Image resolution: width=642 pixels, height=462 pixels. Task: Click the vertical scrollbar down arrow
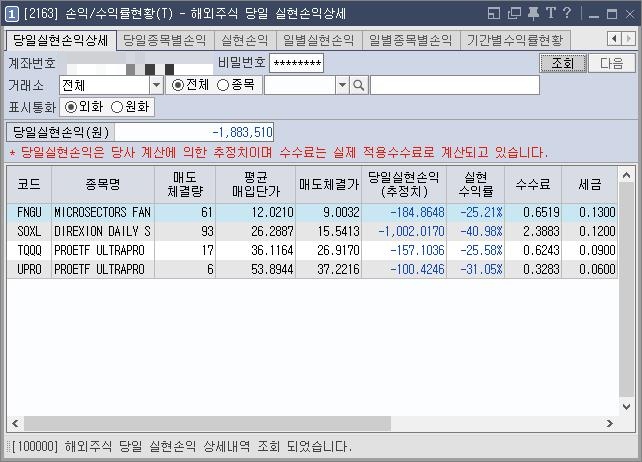626,407
